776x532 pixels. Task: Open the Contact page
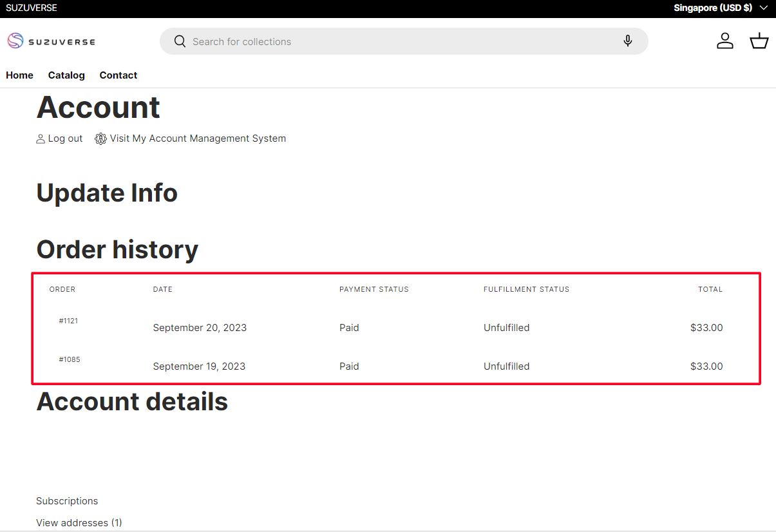pyautogui.click(x=118, y=75)
